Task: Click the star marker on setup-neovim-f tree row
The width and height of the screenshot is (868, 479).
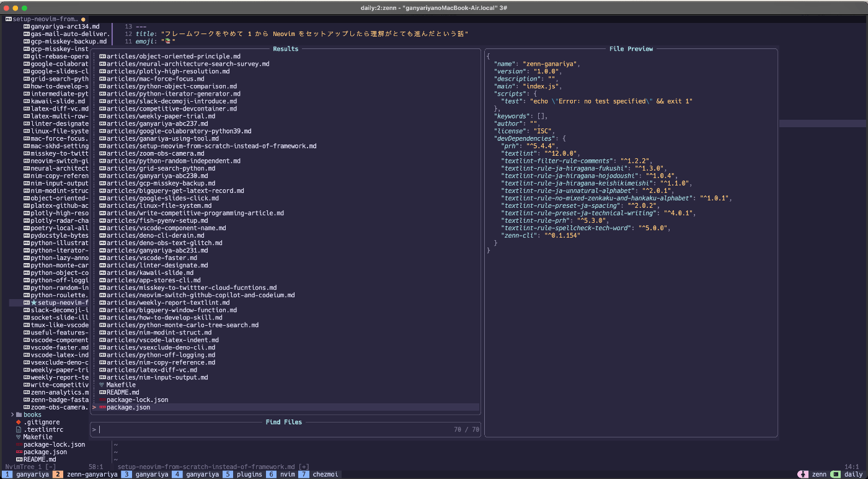Action: (34, 303)
